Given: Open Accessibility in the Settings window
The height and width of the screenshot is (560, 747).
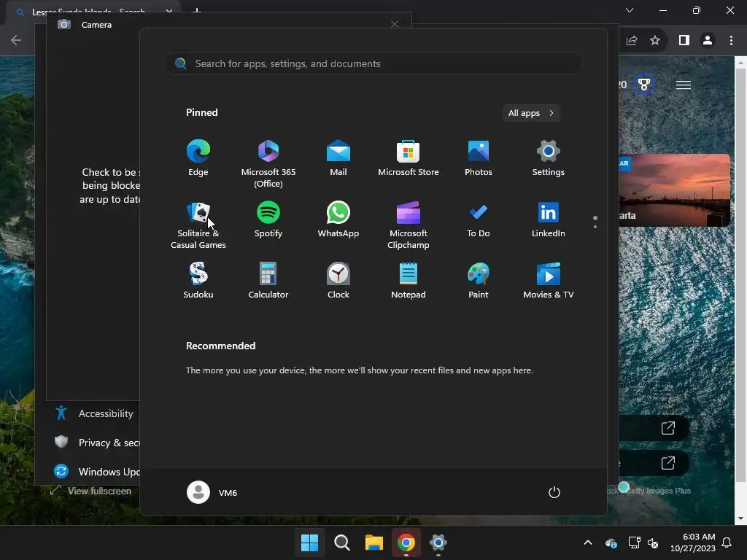Looking at the screenshot, I should [x=93, y=413].
